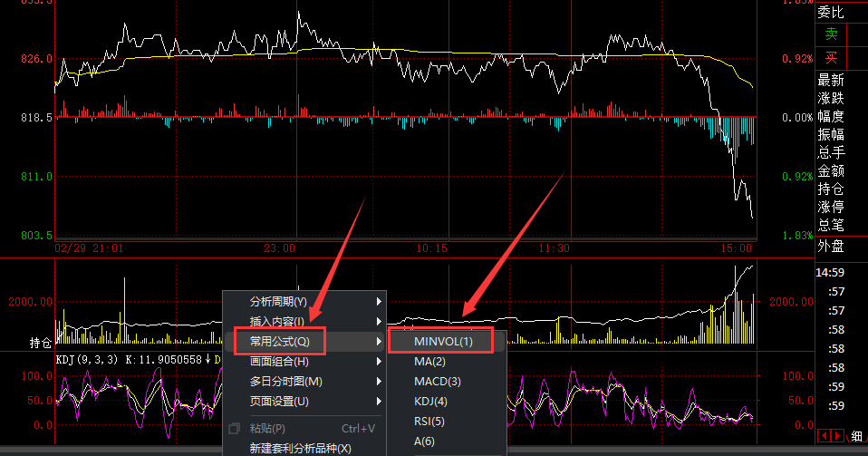Click the 涨停 label in quote panel
The image size is (868, 456).
pyautogui.click(x=831, y=207)
